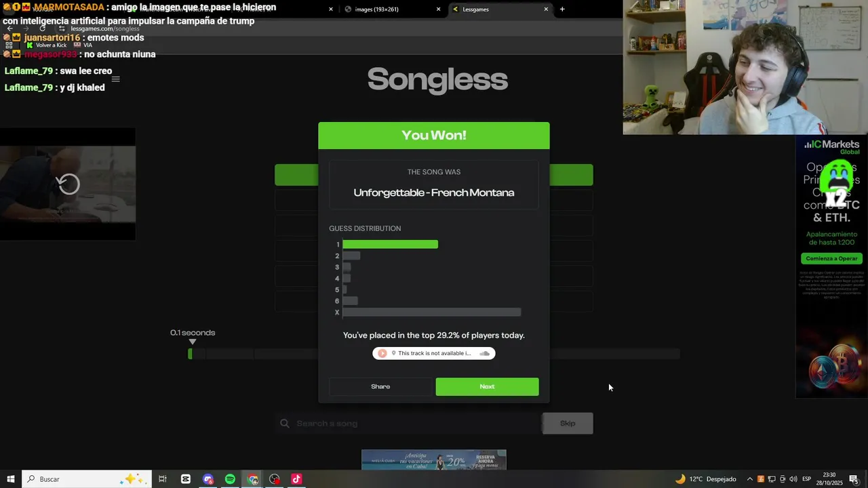
Task: Click the Cuba vacation banner ad
Action: pyautogui.click(x=434, y=460)
